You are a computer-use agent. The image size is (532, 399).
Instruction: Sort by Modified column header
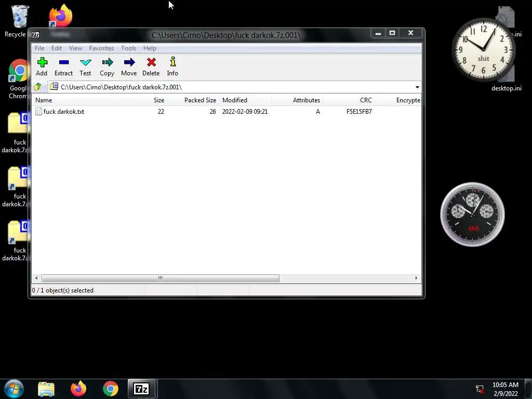245,100
